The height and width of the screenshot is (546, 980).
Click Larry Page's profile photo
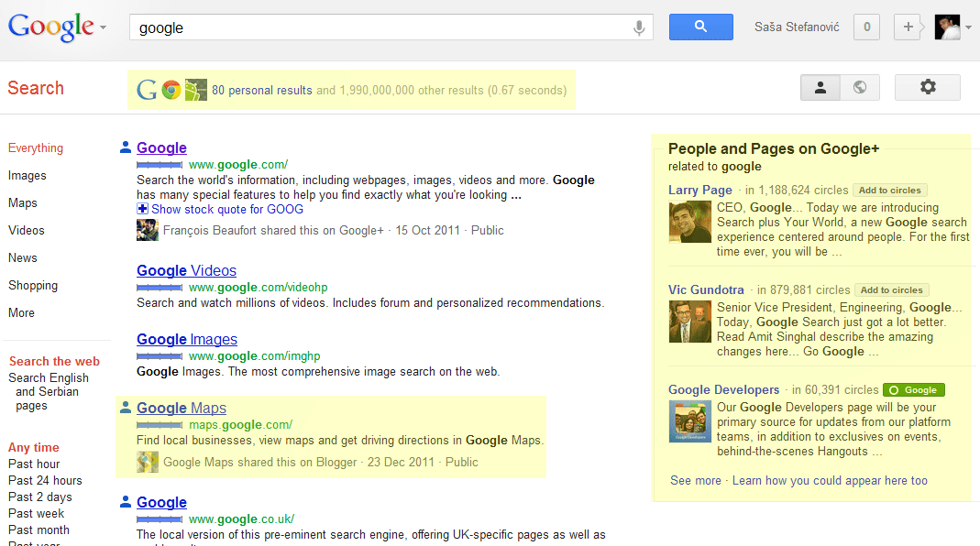(690, 222)
